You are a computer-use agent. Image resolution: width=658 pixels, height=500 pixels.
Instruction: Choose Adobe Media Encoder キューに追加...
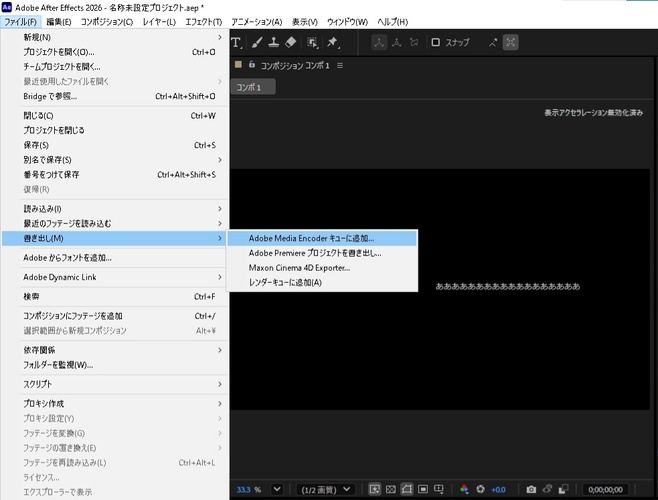click(x=322, y=238)
